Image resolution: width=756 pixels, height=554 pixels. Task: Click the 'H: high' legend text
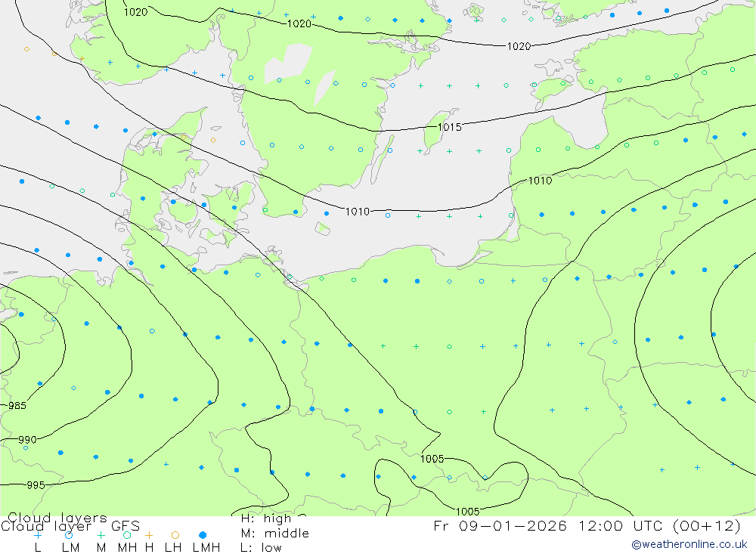266,518
